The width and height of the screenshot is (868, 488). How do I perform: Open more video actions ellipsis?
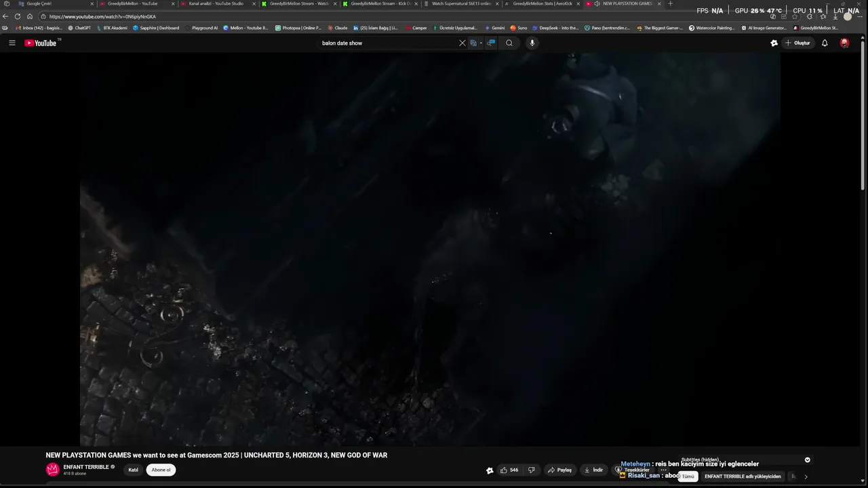tap(663, 470)
